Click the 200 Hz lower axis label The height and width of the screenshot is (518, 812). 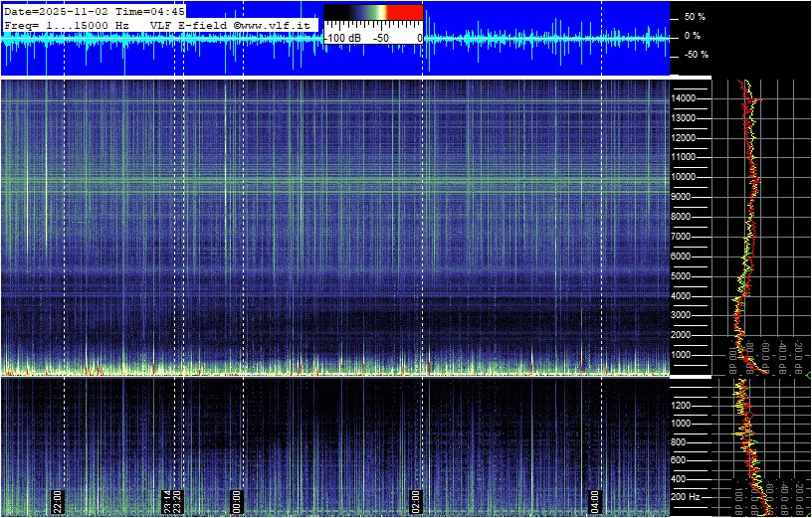(685, 496)
